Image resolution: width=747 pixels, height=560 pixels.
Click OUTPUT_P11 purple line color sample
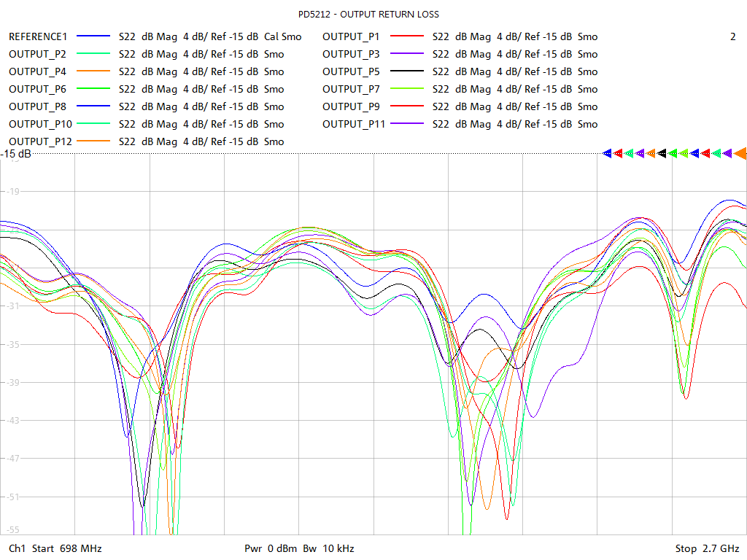pos(407,123)
